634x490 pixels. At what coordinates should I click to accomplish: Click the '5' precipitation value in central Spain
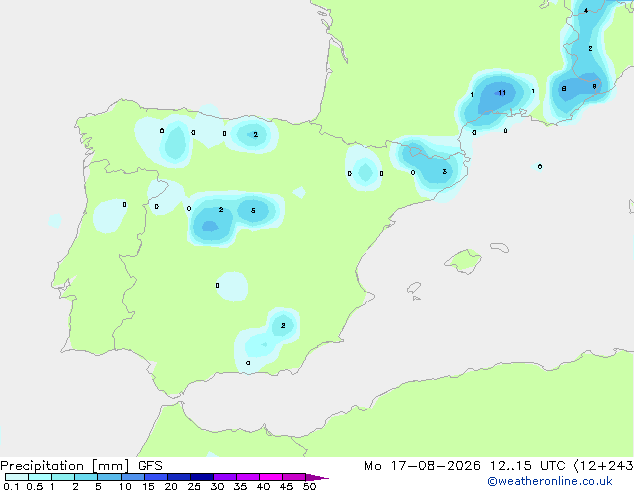click(x=253, y=210)
